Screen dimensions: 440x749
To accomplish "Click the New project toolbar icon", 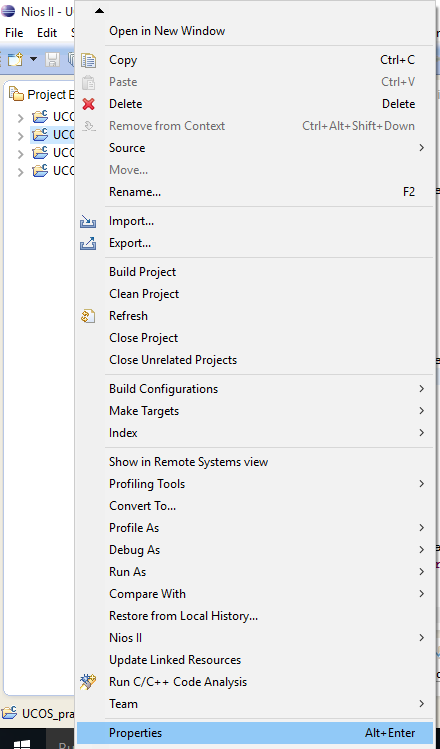I will pos(15,59).
